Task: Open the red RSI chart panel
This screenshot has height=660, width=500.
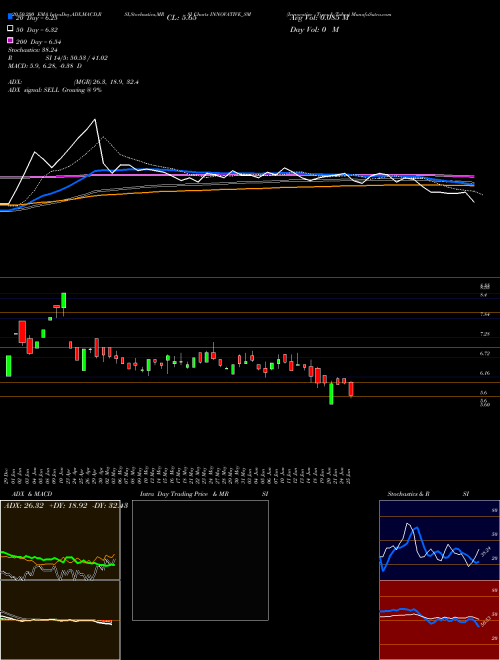Action: [x=439, y=620]
